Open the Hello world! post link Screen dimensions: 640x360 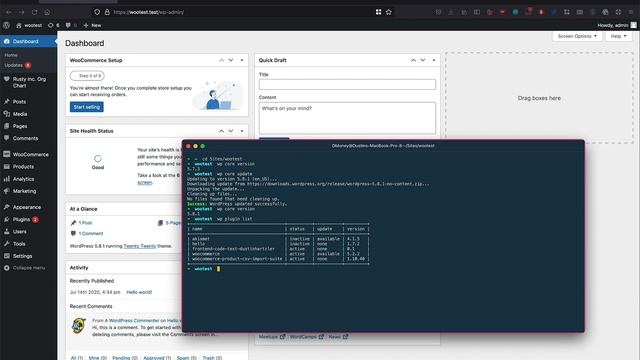click(139, 292)
